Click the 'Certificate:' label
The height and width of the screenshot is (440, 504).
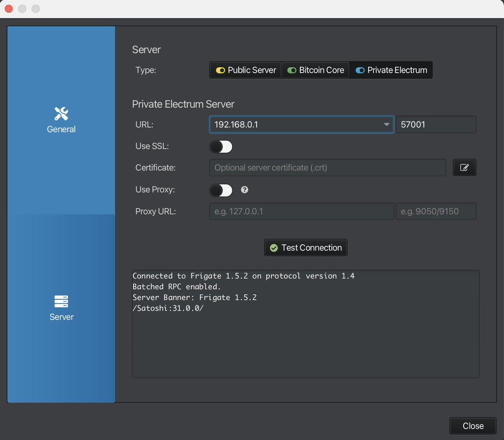pos(155,168)
